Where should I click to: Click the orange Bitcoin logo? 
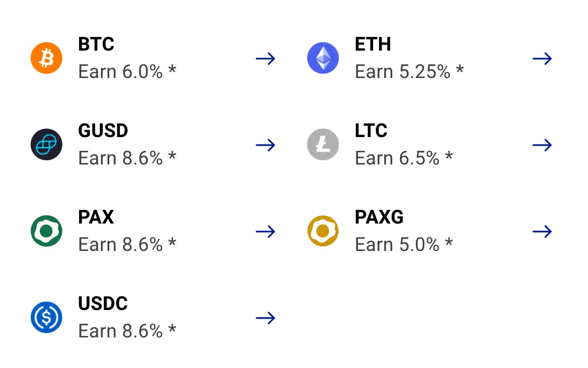point(46,57)
